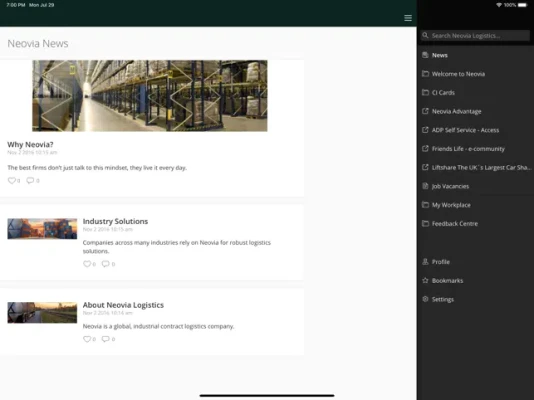The height and width of the screenshot is (400, 534).
Task: Open CI Cards menu item
Action: coord(443,93)
